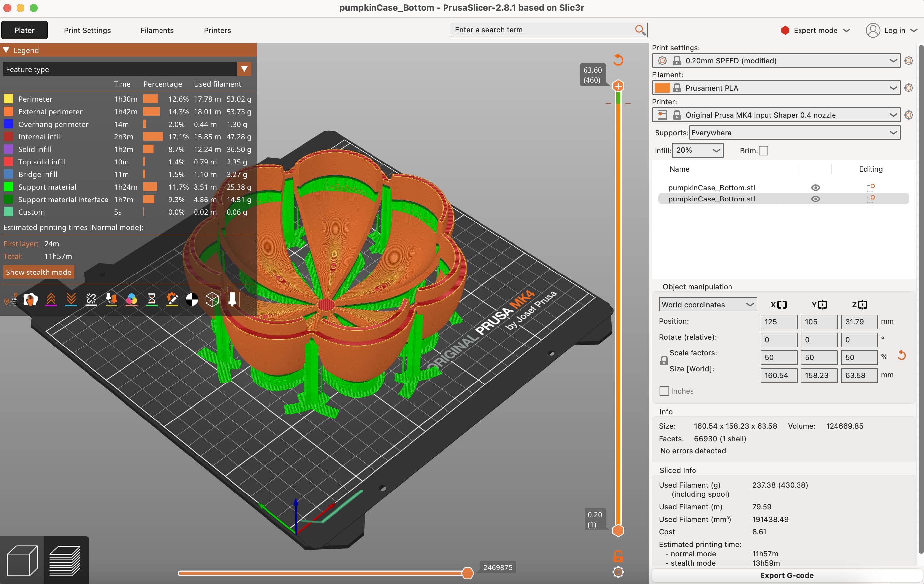Open the Feature type dropdown
Screen dimensions: 924x584
[127, 69]
